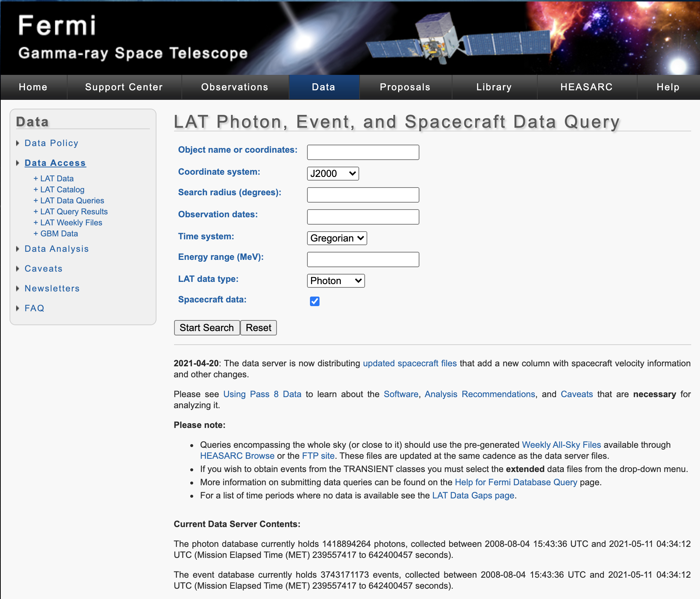Image resolution: width=700 pixels, height=599 pixels.
Task: Open the Weekly All-Sky Files link
Action: click(562, 445)
